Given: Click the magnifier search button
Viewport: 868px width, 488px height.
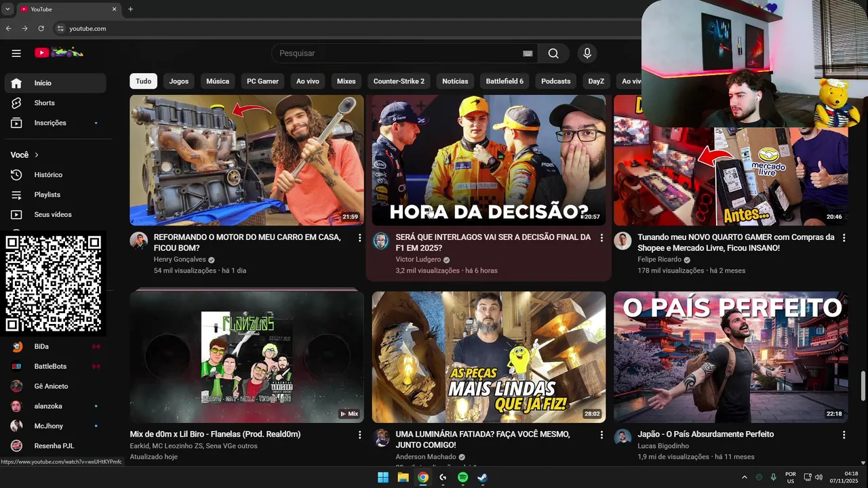Looking at the screenshot, I should [553, 54].
